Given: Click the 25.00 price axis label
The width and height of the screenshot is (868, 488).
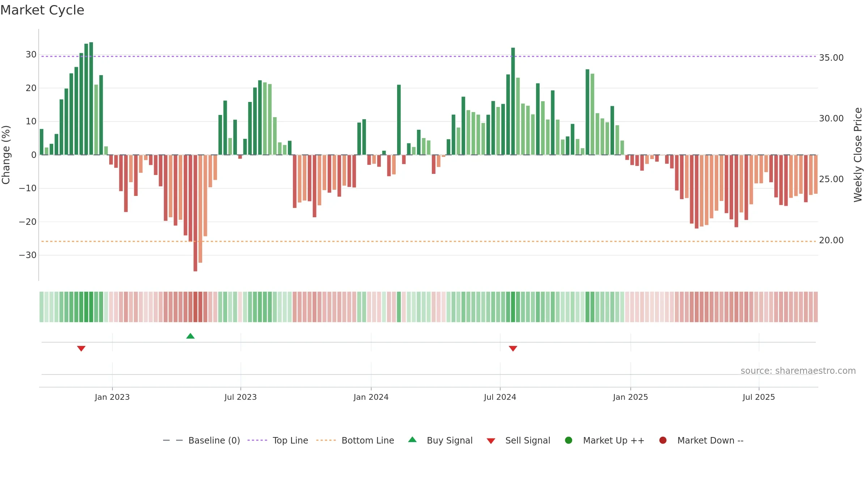Looking at the screenshot, I should [x=831, y=179].
